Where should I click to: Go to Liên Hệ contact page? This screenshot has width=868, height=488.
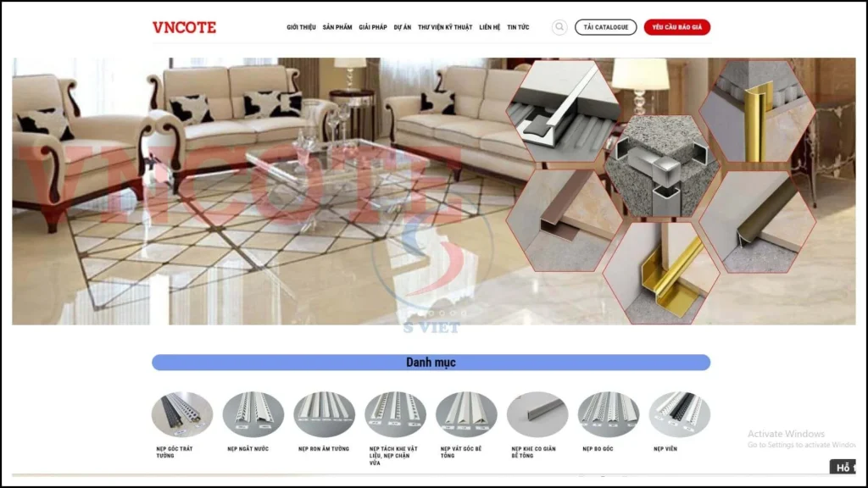489,27
